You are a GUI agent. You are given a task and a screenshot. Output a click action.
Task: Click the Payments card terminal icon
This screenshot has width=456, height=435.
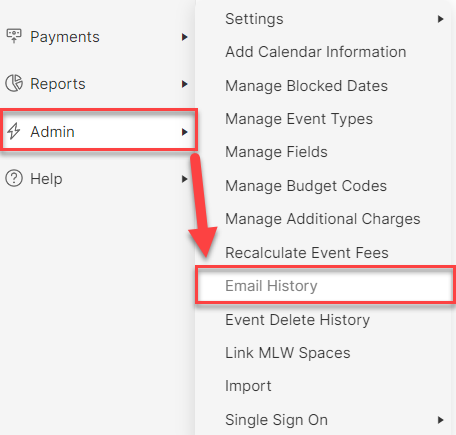(14, 36)
